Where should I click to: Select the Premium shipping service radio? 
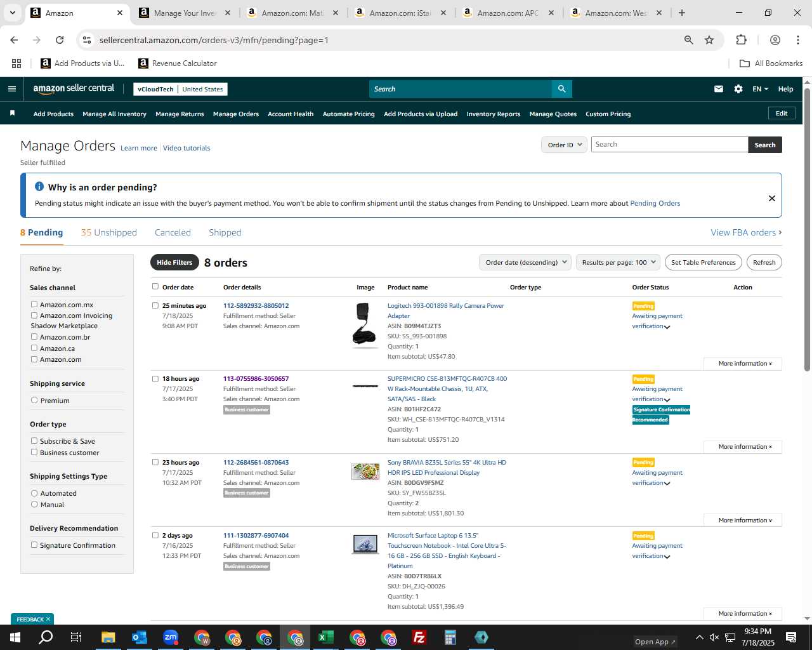pyautogui.click(x=34, y=401)
